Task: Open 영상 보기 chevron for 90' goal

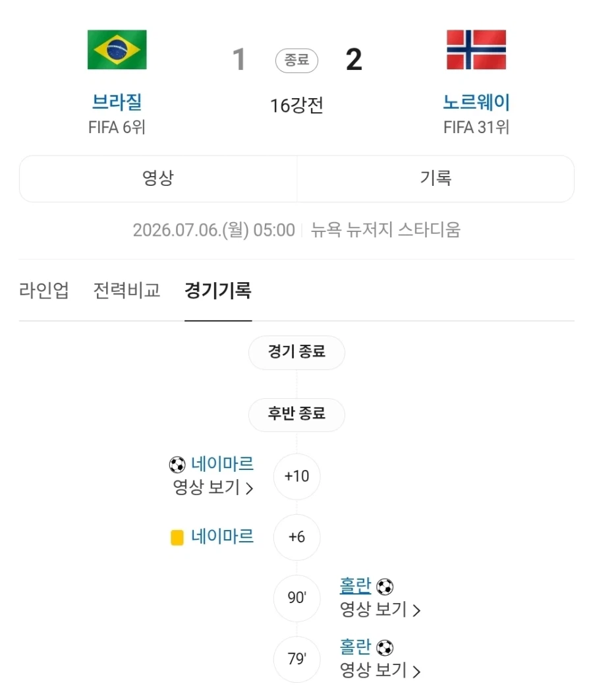Action: pos(416,610)
